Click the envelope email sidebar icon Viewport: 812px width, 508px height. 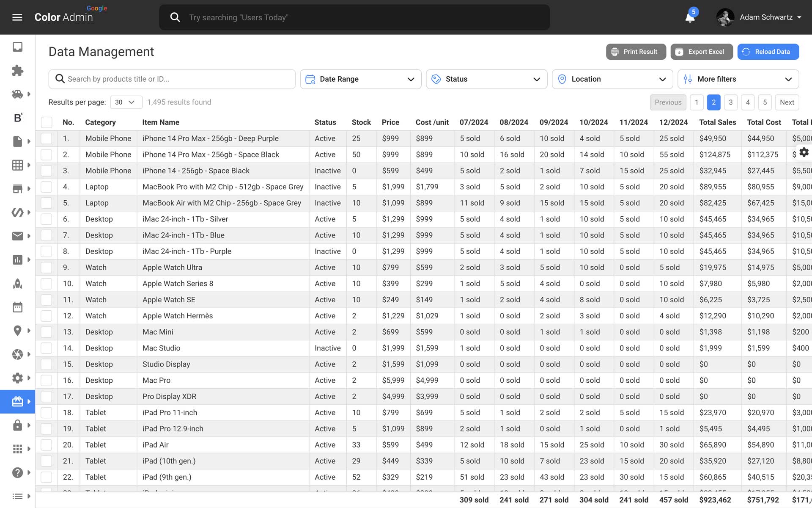(17, 236)
